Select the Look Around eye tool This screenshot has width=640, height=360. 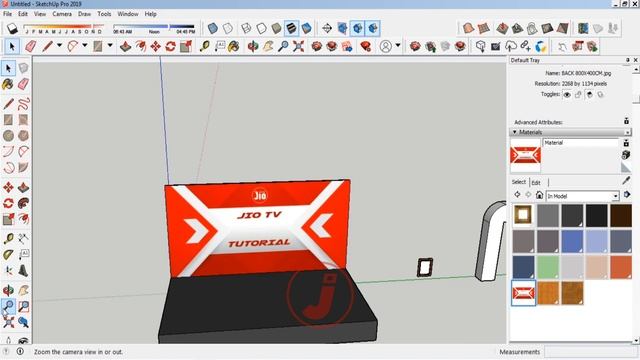pos(23,340)
